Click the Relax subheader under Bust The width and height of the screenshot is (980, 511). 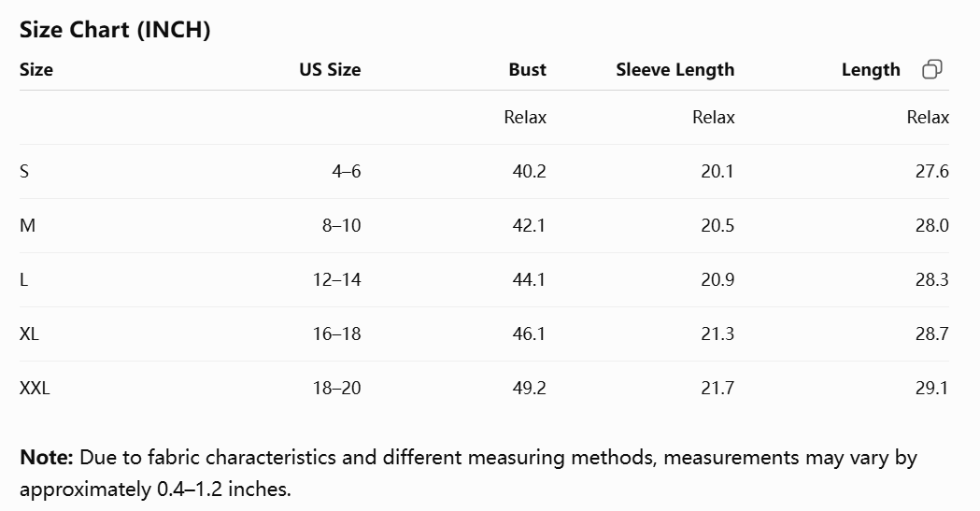525,118
